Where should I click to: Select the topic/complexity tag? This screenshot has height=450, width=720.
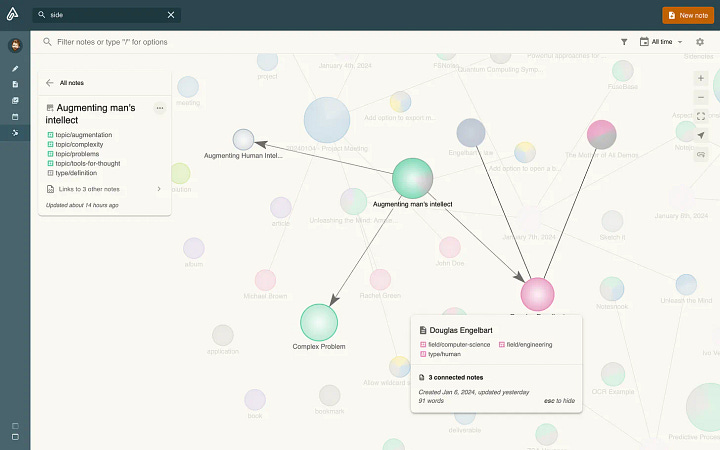coord(75,144)
